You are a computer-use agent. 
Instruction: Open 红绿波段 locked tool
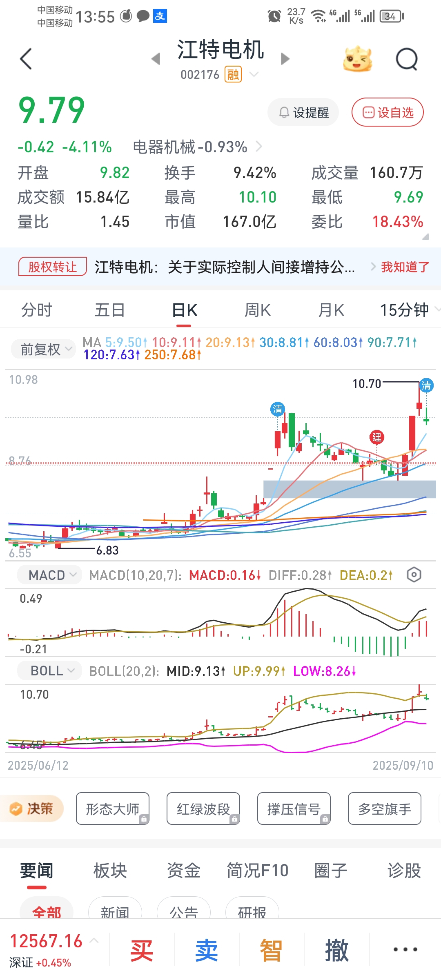(203, 808)
